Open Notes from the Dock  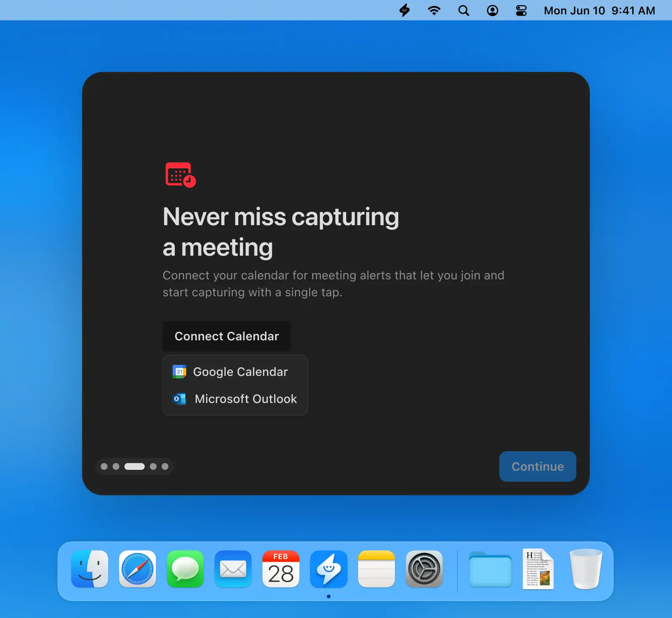(x=377, y=569)
